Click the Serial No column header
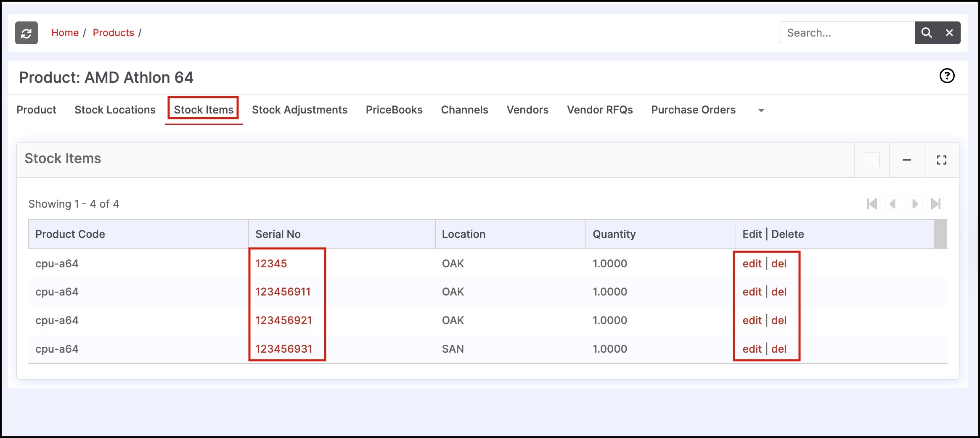Image resolution: width=980 pixels, height=438 pixels. (x=342, y=234)
